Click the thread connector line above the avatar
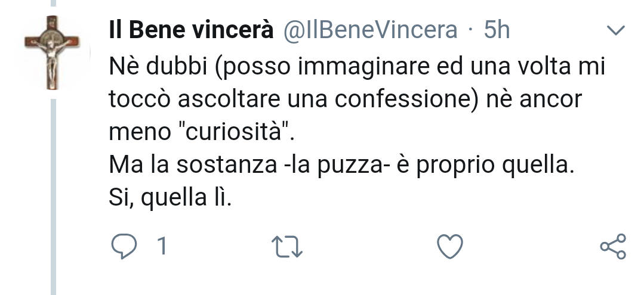This screenshot has height=295, width=644. (x=53, y=4)
